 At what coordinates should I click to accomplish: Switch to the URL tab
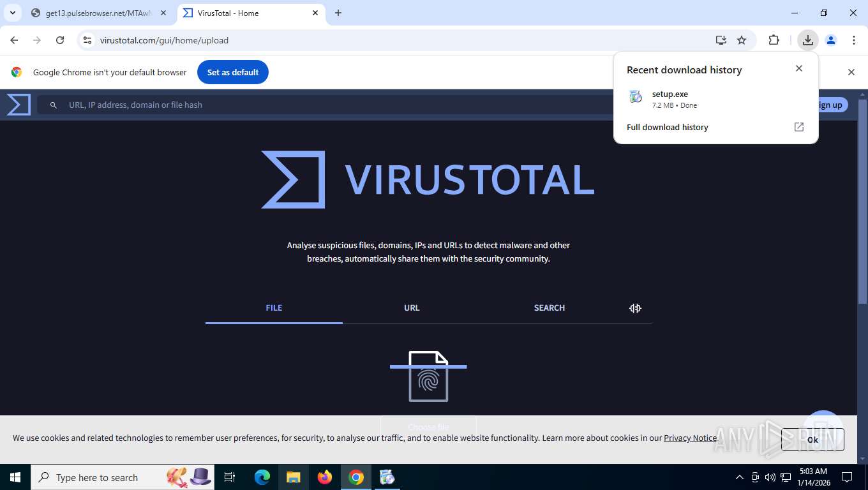[412, 308]
